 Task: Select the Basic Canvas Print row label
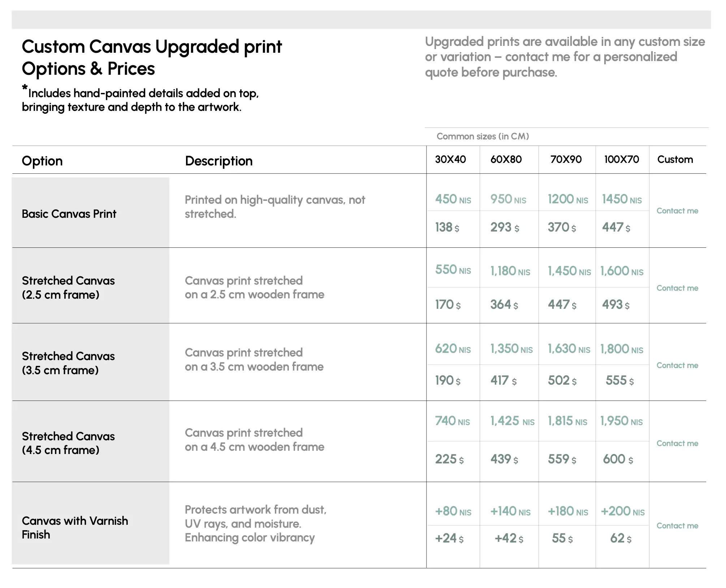pyautogui.click(x=69, y=214)
